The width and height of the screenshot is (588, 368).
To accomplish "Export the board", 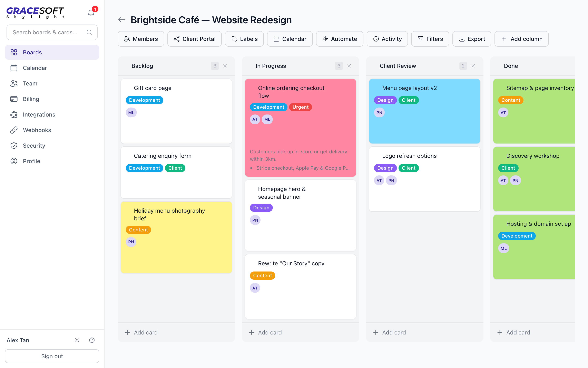I will [x=472, y=39].
